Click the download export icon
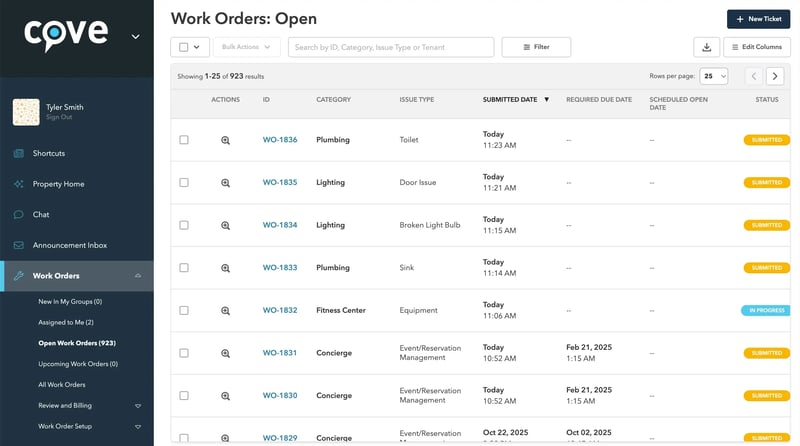Image resolution: width=800 pixels, height=446 pixels. [706, 47]
